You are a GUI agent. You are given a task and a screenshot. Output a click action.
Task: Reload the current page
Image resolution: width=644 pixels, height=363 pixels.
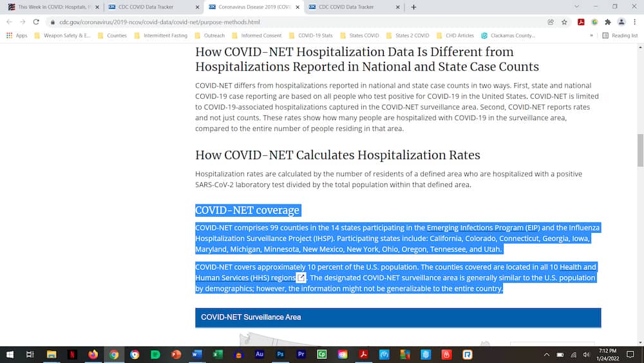pos(36,22)
